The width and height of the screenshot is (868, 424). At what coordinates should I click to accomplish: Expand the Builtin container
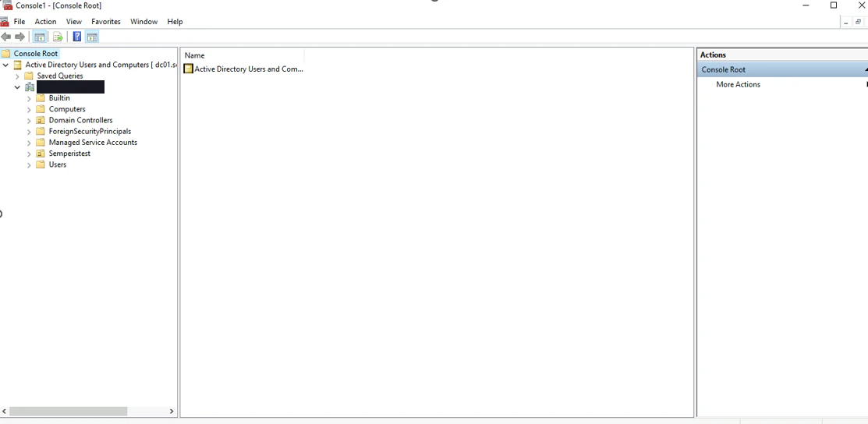point(29,98)
